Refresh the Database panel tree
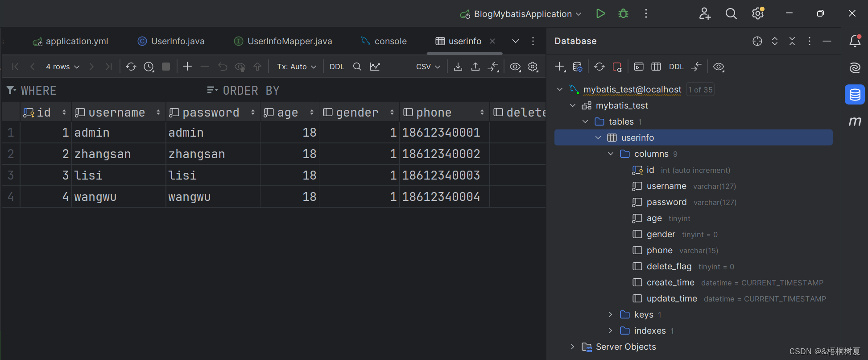The height and width of the screenshot is (360, 868). coord(599,67)
